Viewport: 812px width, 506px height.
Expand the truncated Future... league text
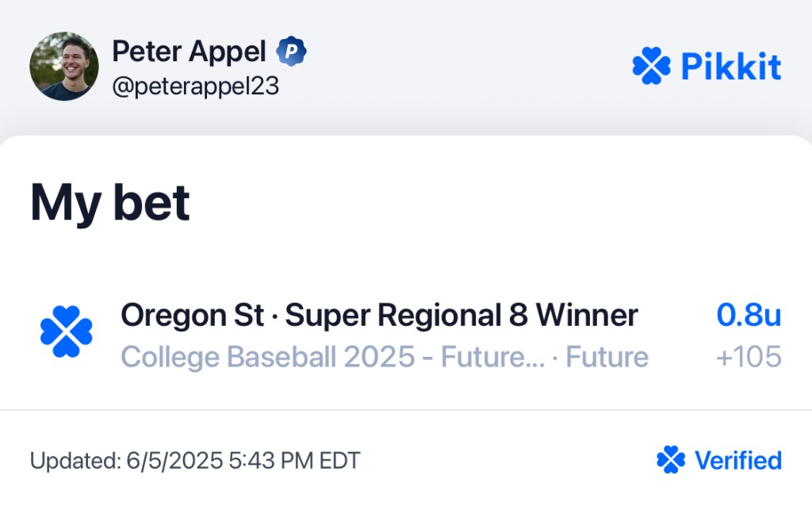(x=493, y=357)
